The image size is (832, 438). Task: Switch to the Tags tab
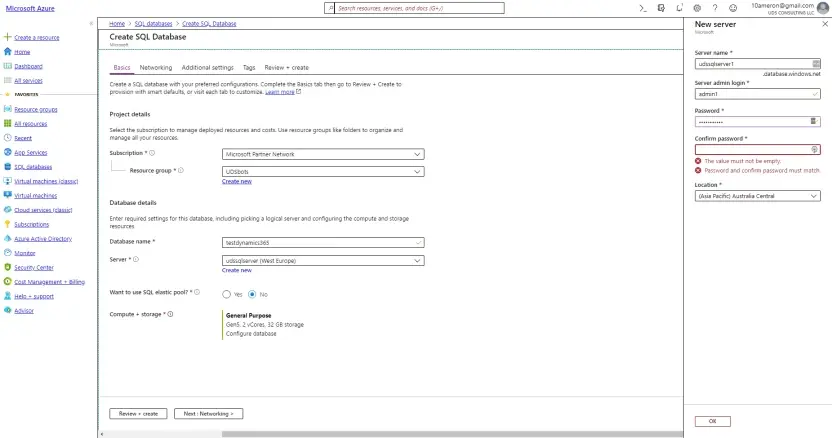pyautogui.click(x=249, y=67)
